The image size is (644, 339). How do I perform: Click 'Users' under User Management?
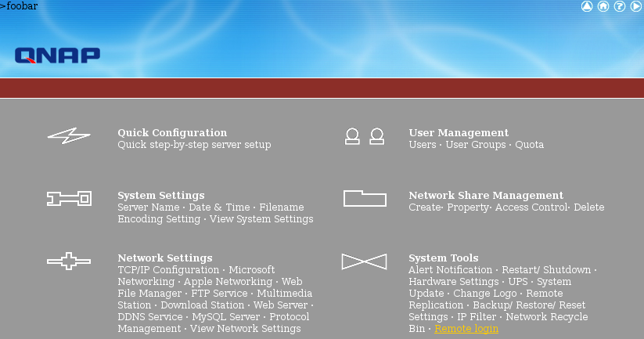[x=423, y=145]
